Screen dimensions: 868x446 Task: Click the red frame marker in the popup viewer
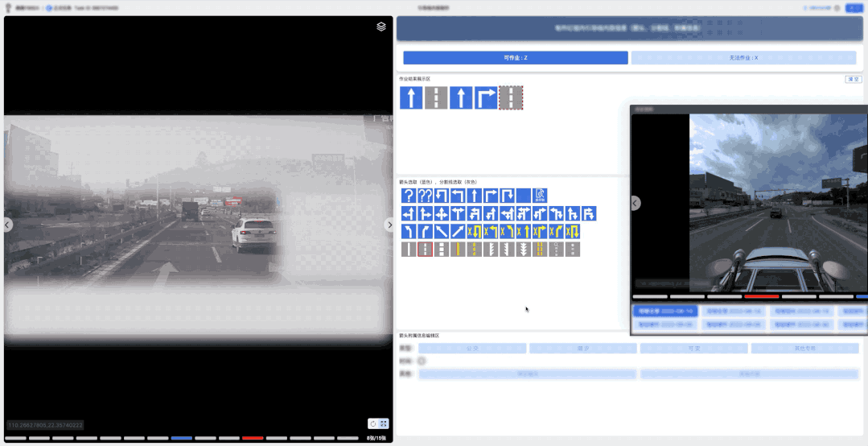click(762, 297)
